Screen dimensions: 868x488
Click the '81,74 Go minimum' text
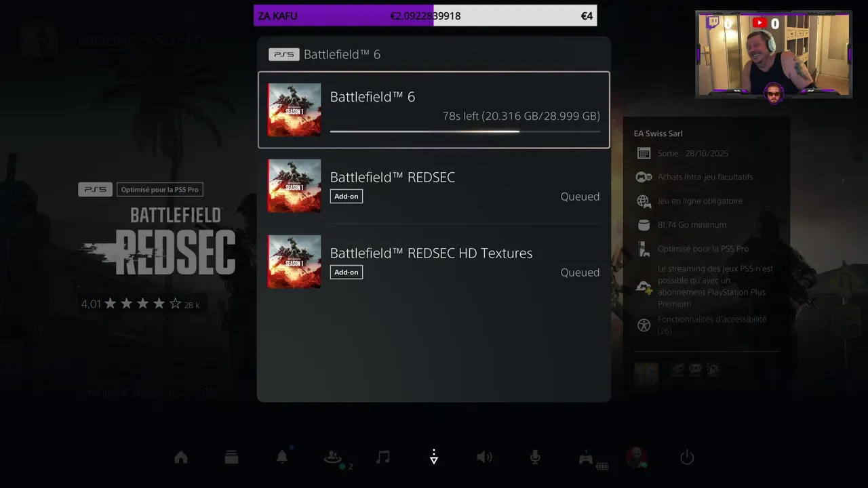692,224
